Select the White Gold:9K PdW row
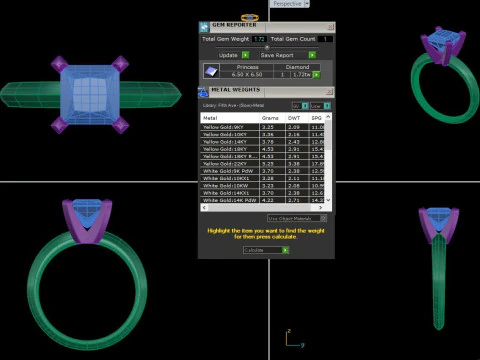The width and height of the screenshot is (480, 360). (262, 171)
